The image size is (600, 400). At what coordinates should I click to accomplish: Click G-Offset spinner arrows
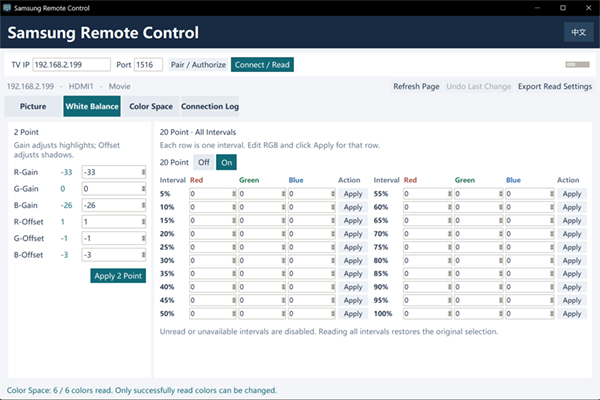143,238
